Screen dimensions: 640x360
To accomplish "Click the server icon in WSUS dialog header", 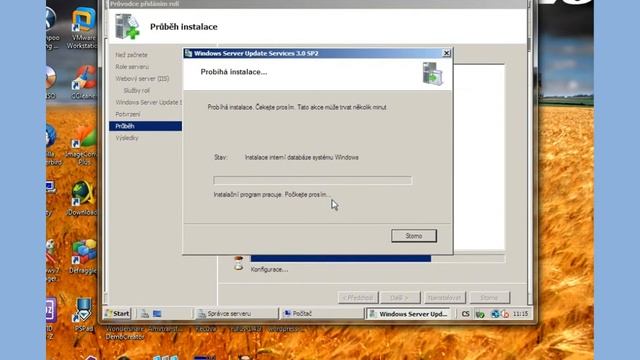I will 433,73.
